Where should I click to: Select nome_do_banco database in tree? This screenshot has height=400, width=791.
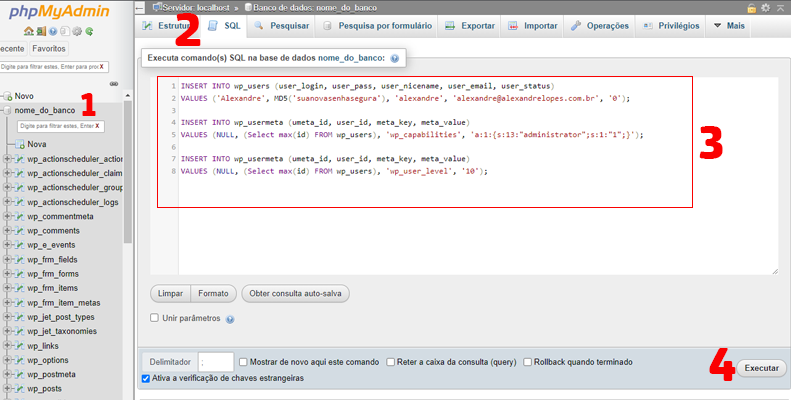44,110
